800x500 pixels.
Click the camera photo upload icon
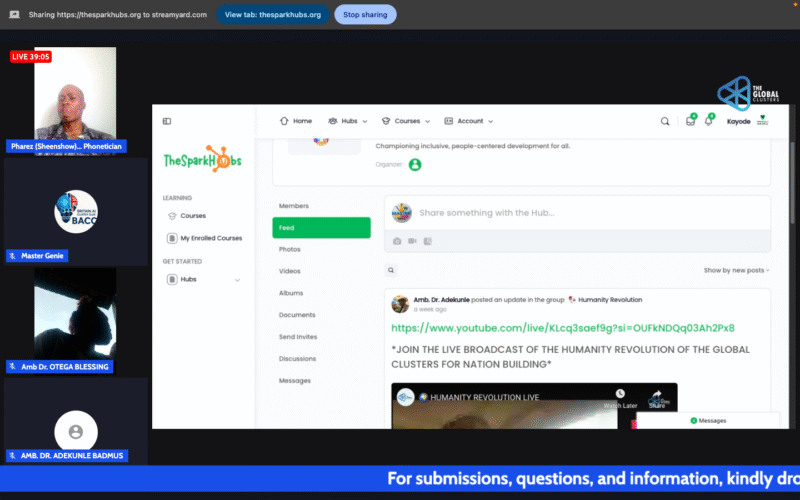tap(397, 241)
